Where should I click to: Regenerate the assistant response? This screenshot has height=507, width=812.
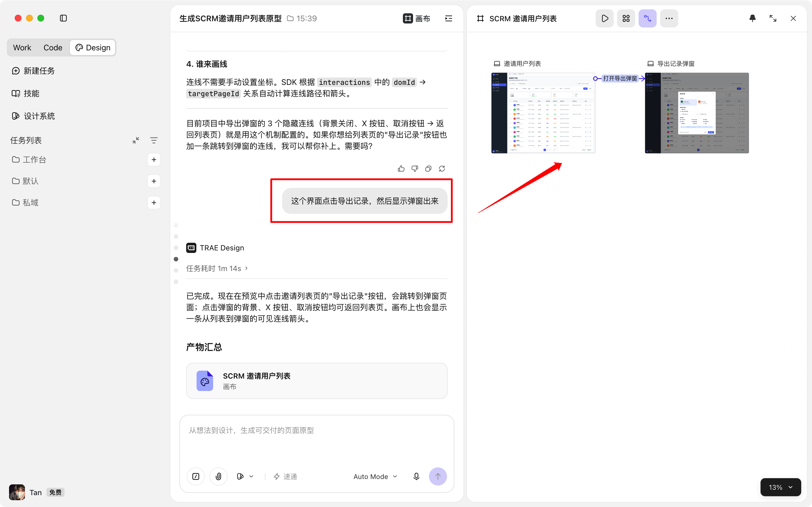coord(442,169)
